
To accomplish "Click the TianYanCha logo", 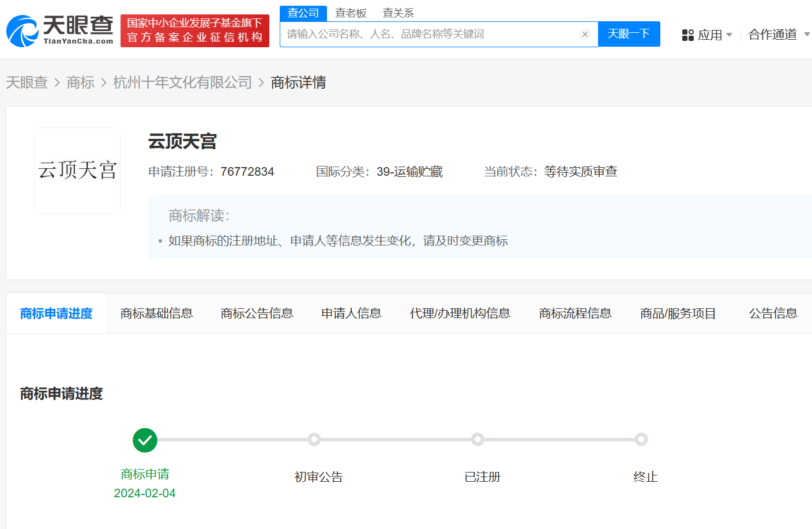I will point(60,31).
